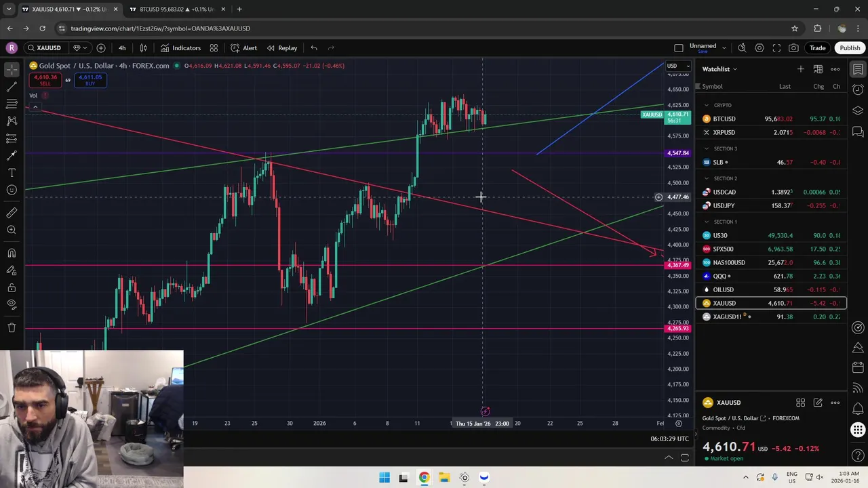This screenshot has height=488, width=868.
Task: Click the Publish button
Action: (850, 48)
